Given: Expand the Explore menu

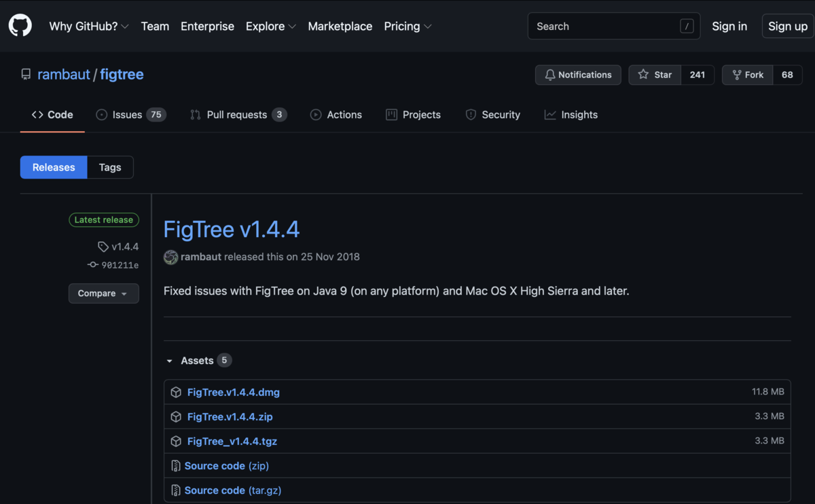Looking at the screenshot, I should pyautogui.click(x=271, y=26).
